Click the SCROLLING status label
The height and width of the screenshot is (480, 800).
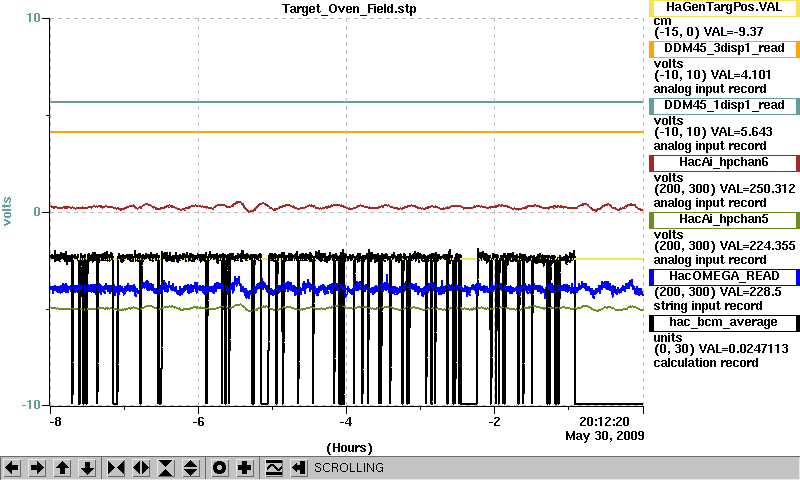pos(349,468)
